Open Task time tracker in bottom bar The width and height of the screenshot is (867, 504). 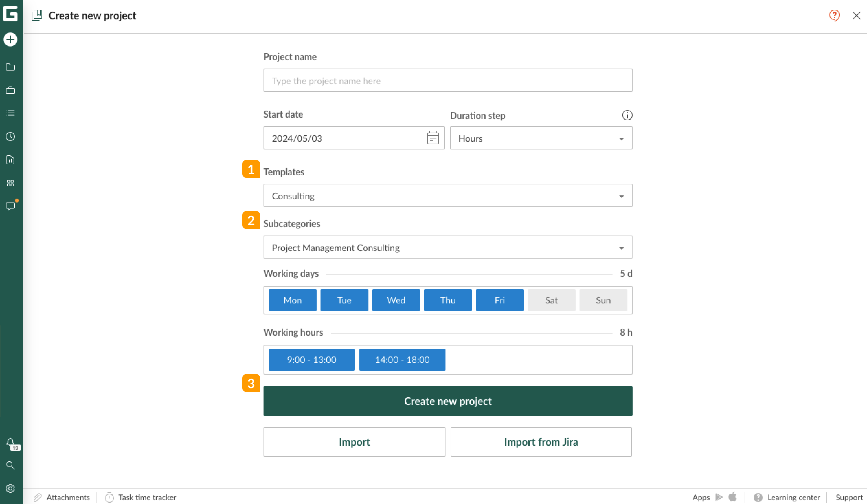click(141, 497)
